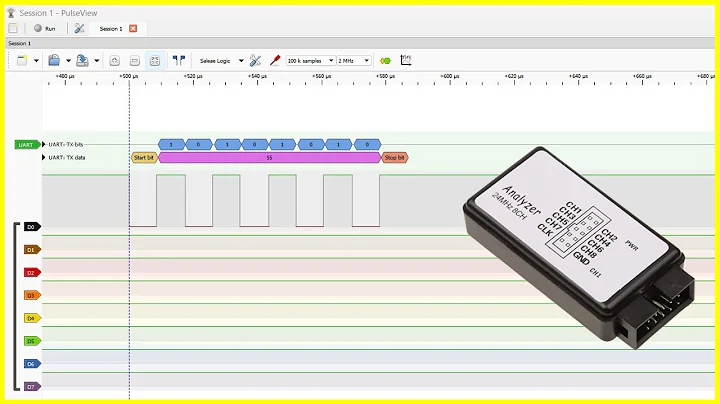Open a capture file with the folder icon
Image resolution: width=720 pixels, height=404 pixels.
click(54, 61)
